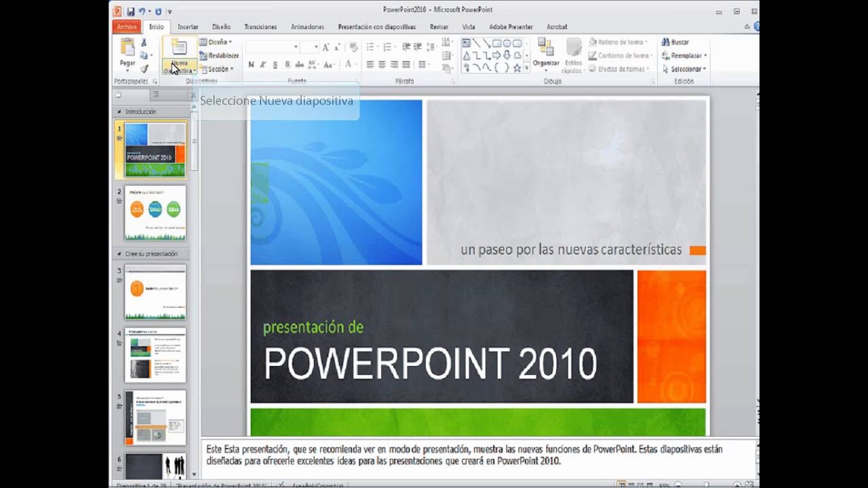Align text right
This screenshot has width=868, height=488.
pyautogui.click(x=393, y=64)
